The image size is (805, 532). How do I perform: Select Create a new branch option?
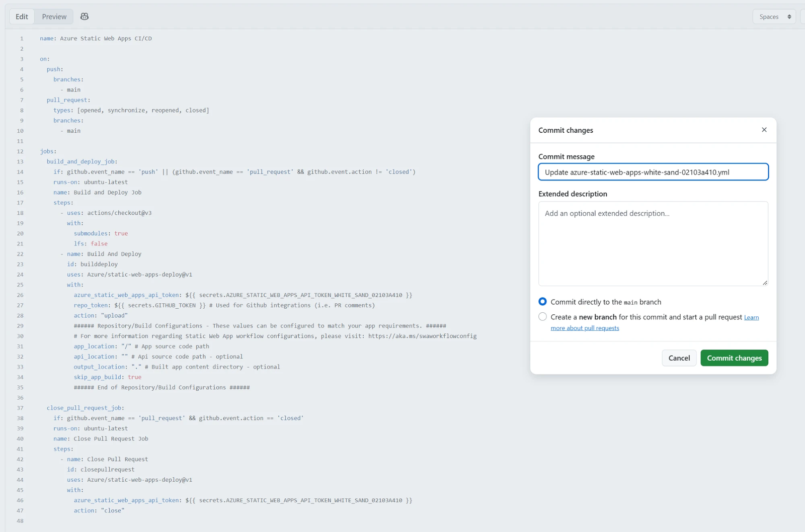(542, 317)
